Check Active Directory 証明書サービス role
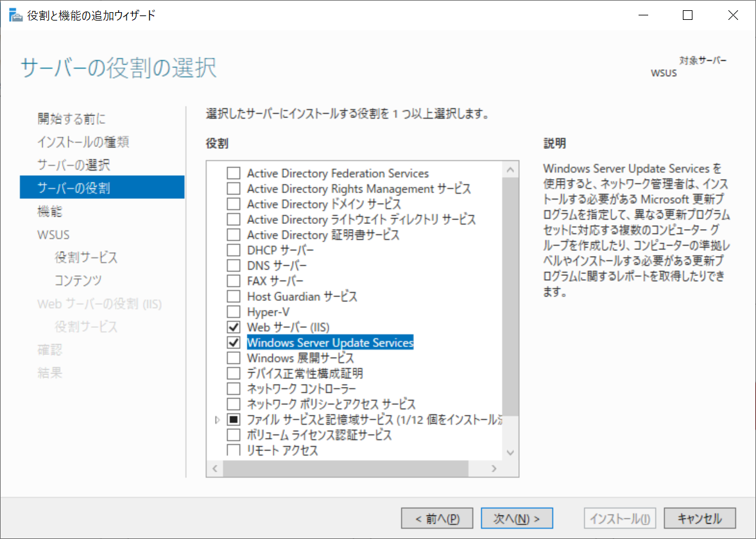The width and height of the screenshot is (756, 539). pos(234,235)
